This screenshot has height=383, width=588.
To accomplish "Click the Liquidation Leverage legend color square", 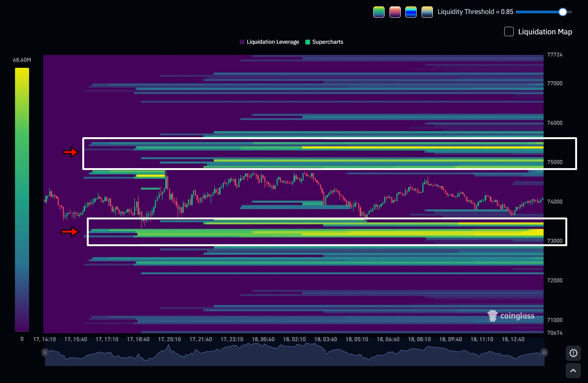I will (242, 42).
